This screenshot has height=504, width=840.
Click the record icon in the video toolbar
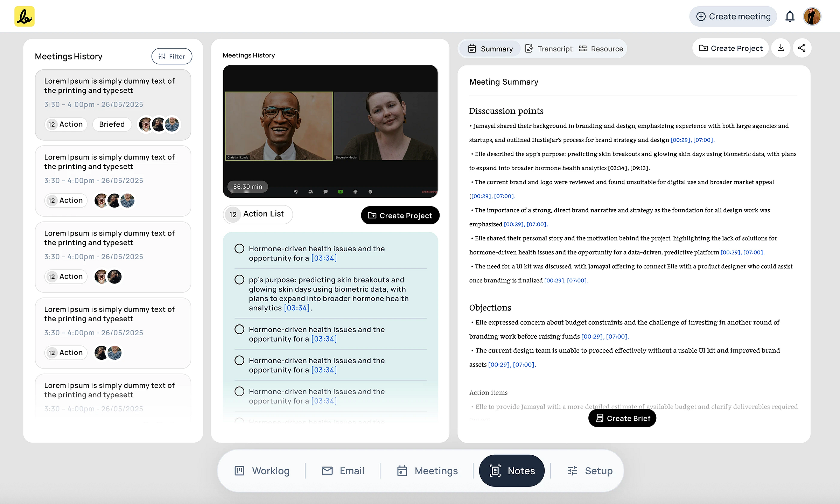pos(355,192)
